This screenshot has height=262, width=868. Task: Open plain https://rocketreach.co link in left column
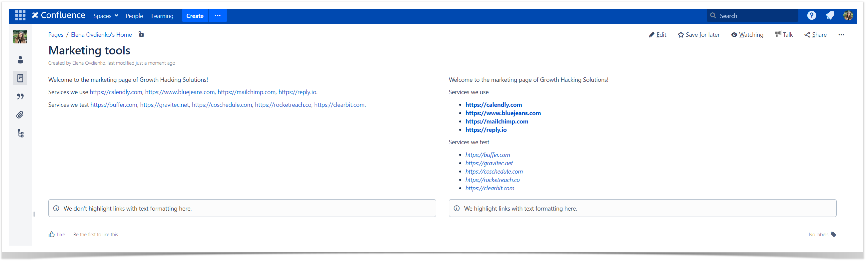point(283,105)
